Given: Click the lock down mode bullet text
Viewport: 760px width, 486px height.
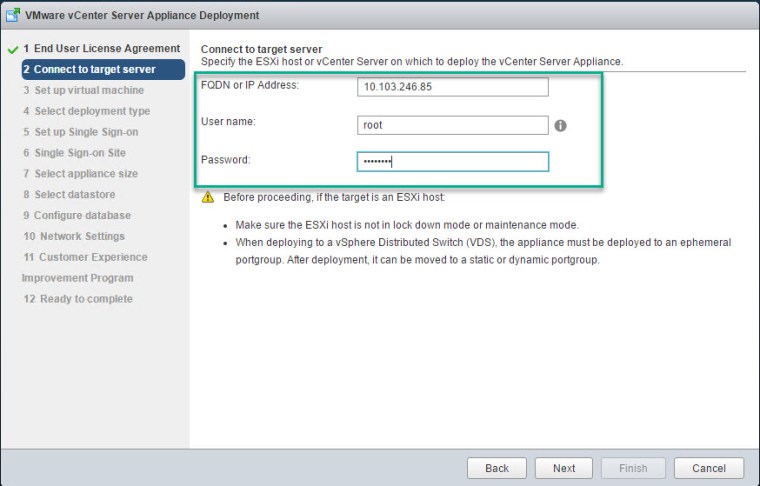Looking at the screenshot, I should pyautogui.click(x=407, y=225).
